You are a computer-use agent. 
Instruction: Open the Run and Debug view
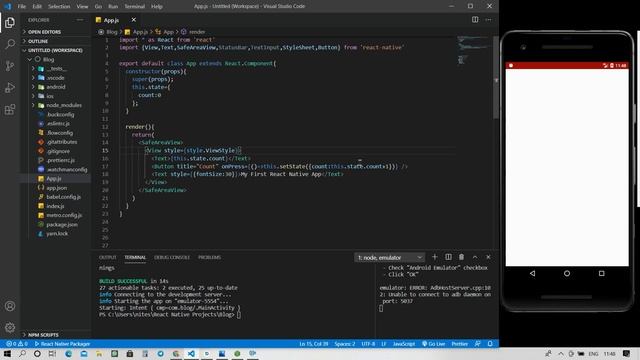pyautogui.click(x=10, y=87)
